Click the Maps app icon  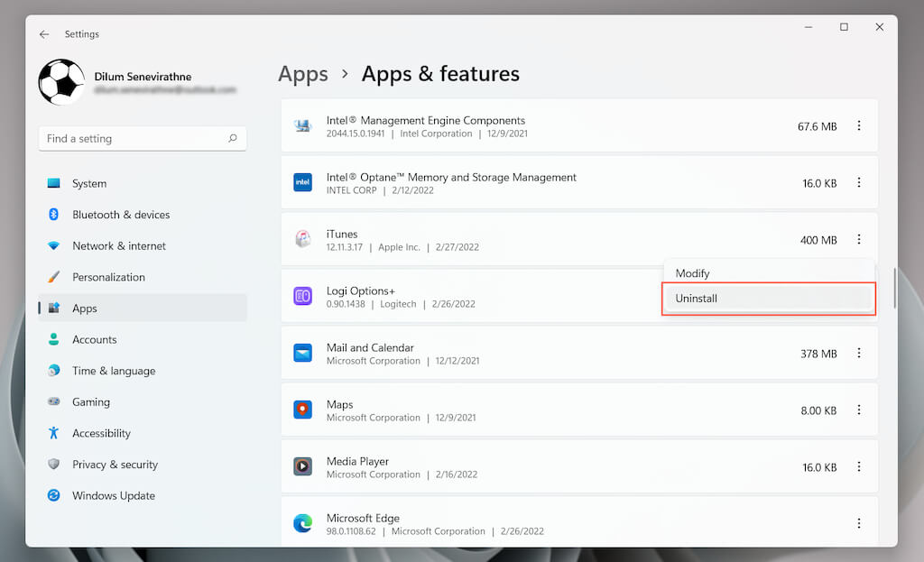[303, 410]
